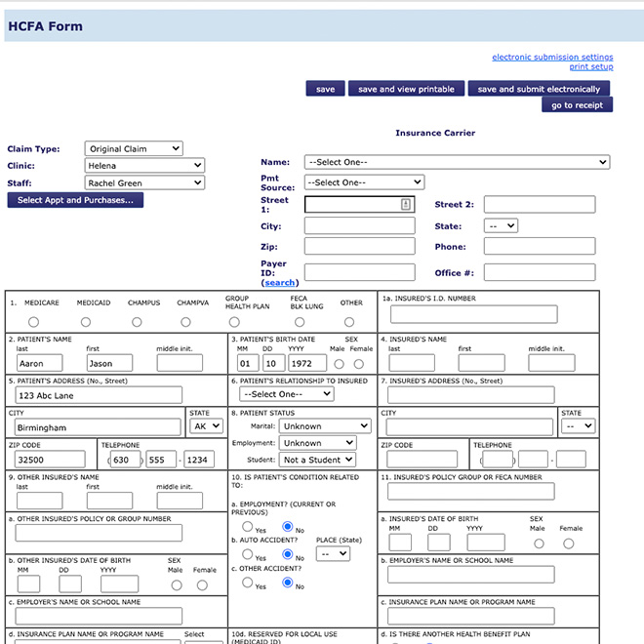Screen dimensions: 644x644
Task: Open the Pmt Source dropdown
Action: [364, 181]
